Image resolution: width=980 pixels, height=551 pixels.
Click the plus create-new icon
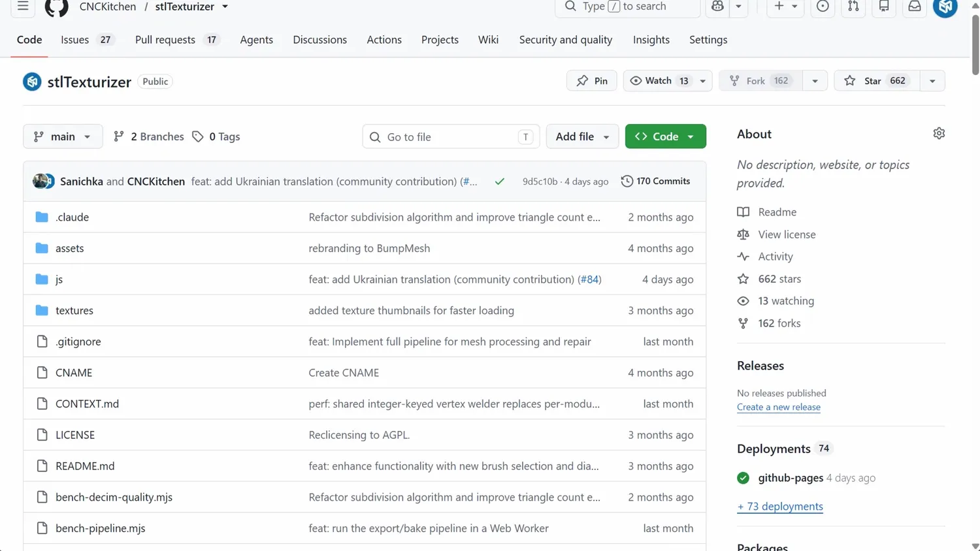coord(779,7)
